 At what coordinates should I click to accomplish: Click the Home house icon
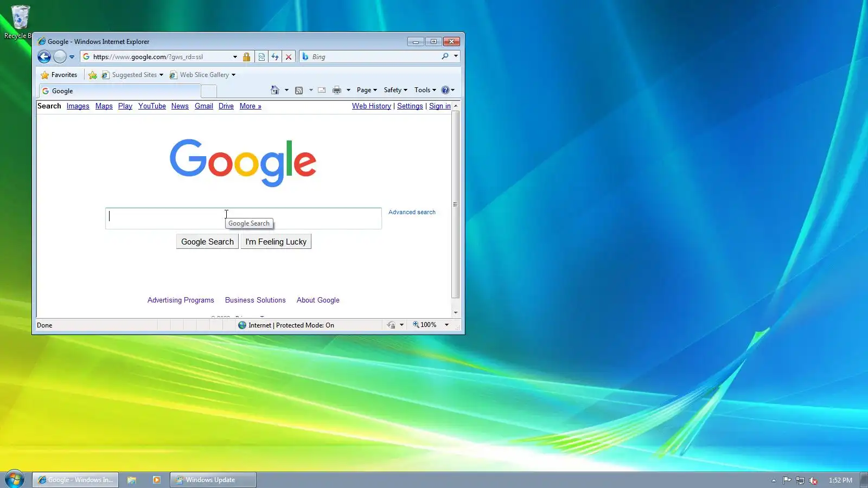pyautogui.click(x=275, y=90)
